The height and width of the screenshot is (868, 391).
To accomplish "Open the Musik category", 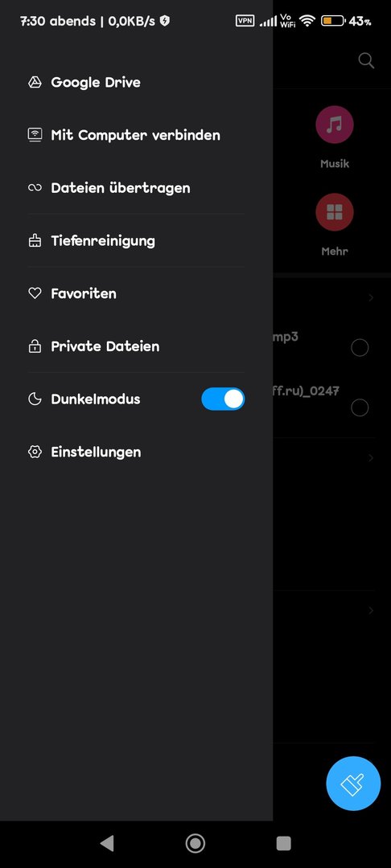I will click(335, 137).
